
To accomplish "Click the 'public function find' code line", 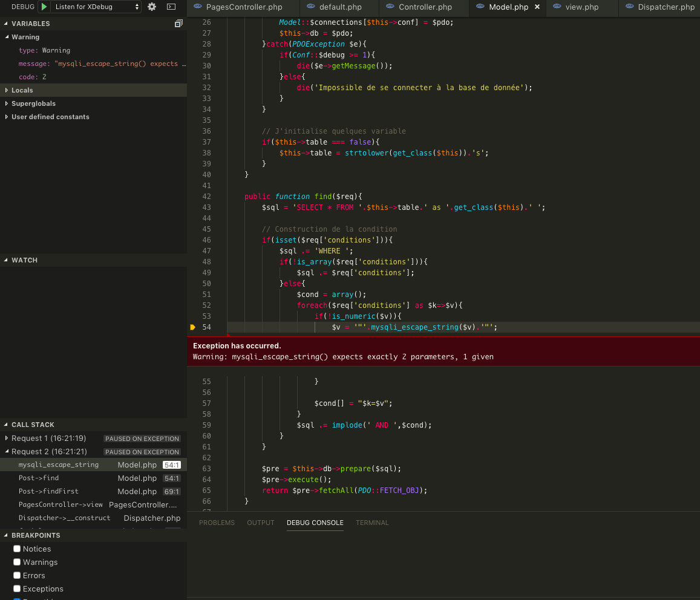I will click(x=303, y=197).
